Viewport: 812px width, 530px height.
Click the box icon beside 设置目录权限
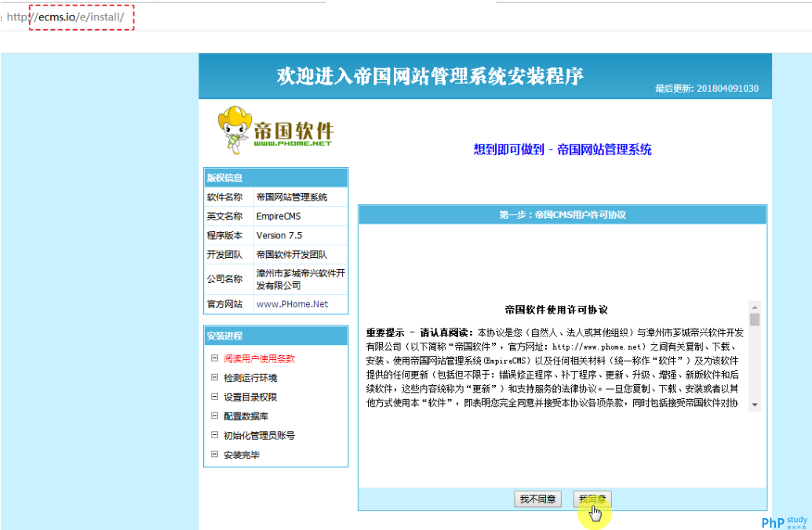tap(214, 397)
